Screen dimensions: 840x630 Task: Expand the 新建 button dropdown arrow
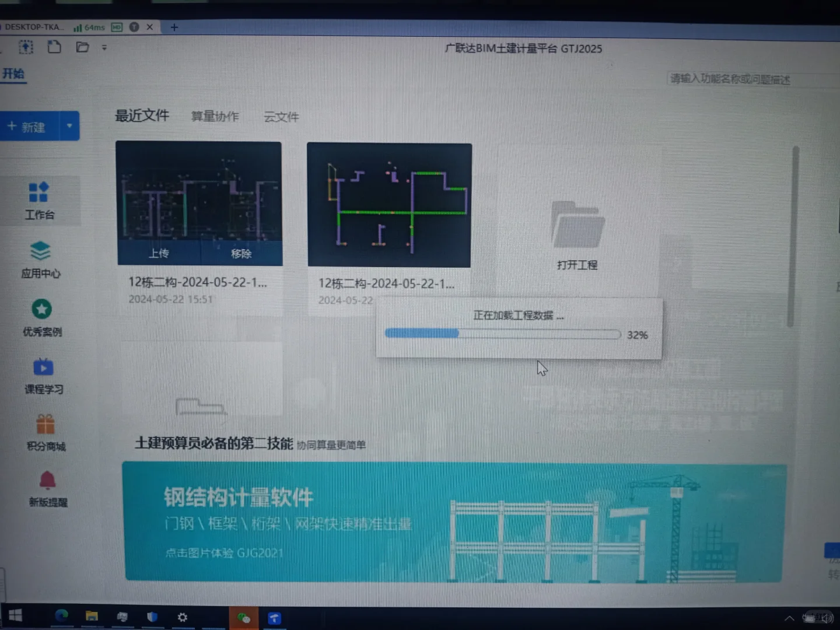pos(69,126)
